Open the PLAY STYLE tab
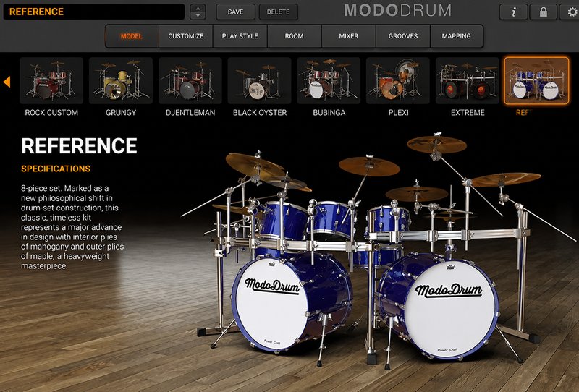This screenshot has height=392, width=579. tap(240, 36)
